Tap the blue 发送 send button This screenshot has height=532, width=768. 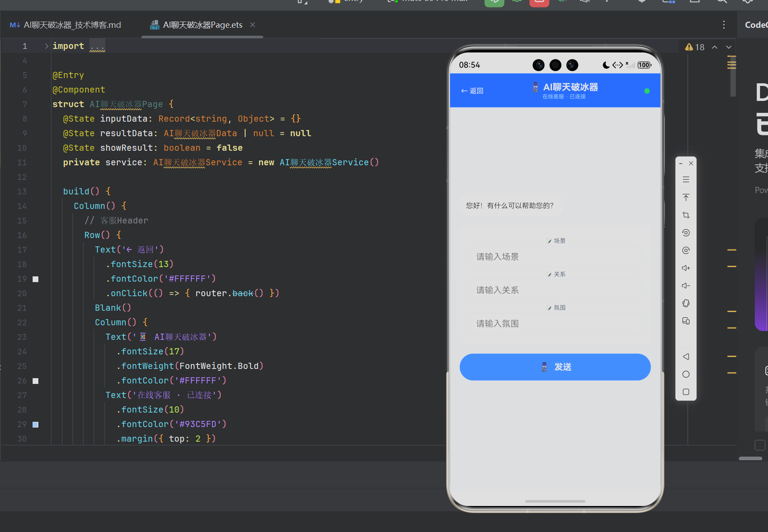point(555,367)
